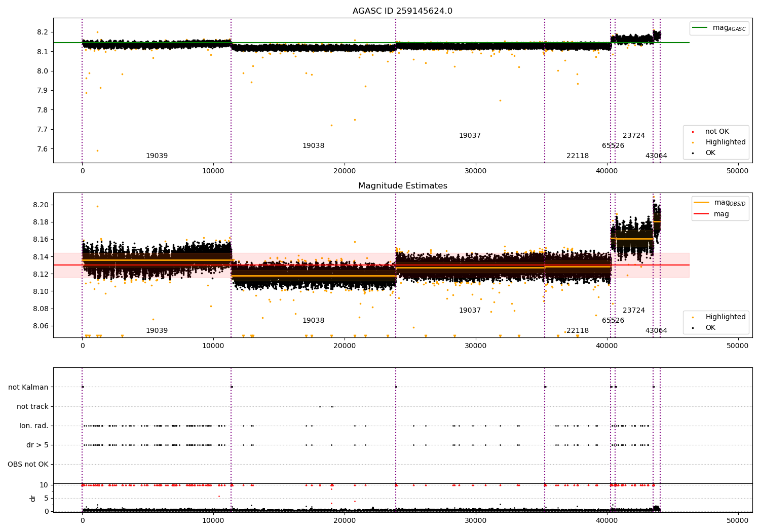The height and width of the screenshot is (532, 760).
Task: Click the 30000 x-axis tick under the bottom plot
Action: pos(475,520)
